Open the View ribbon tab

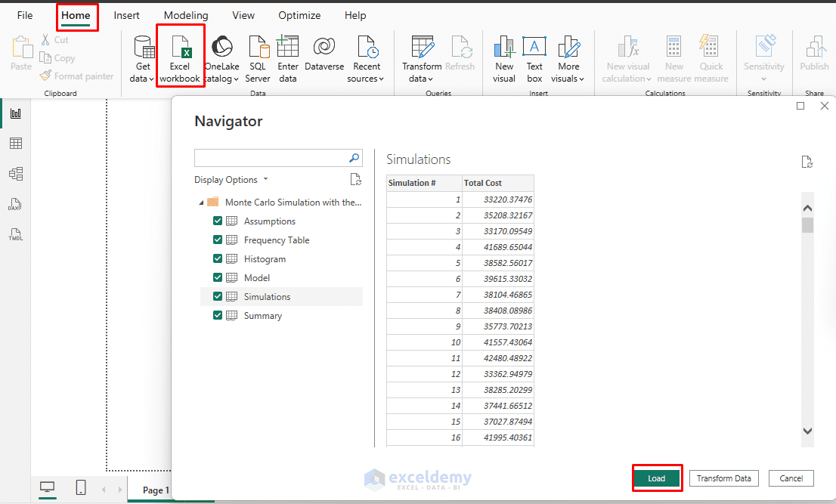243,15
